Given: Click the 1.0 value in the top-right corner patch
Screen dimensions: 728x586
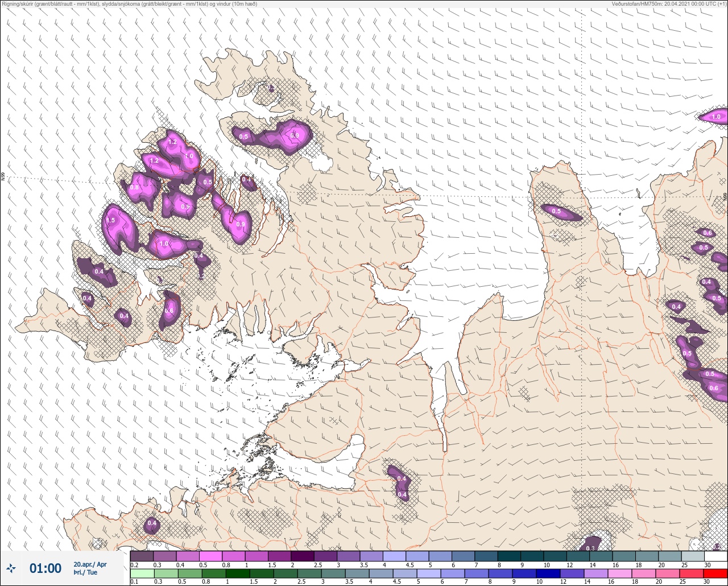Looking at the screenshot, I should [716, 117].
